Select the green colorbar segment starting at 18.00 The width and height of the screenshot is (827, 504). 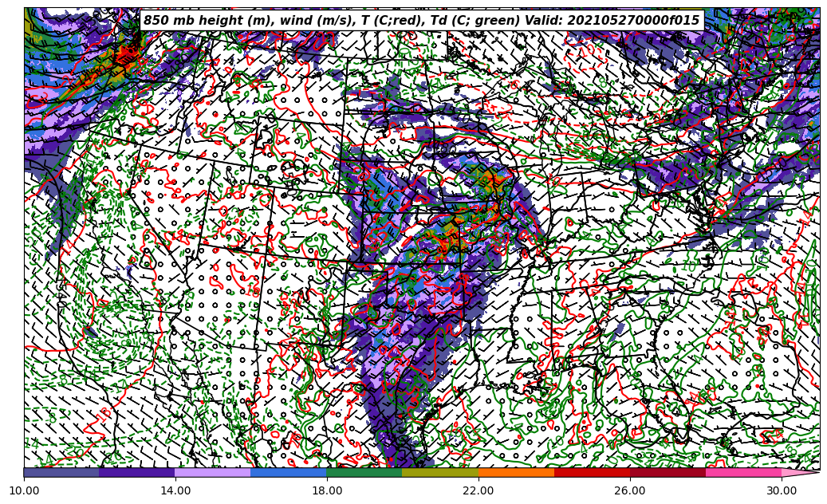coord(364,472)
